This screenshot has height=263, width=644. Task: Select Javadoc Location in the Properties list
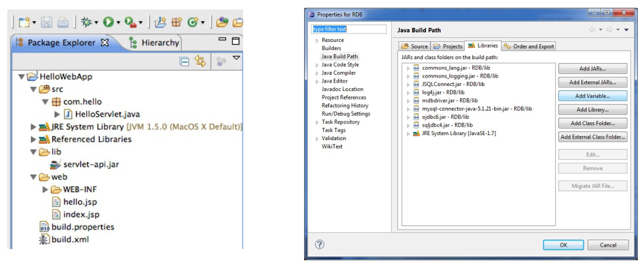343,89
